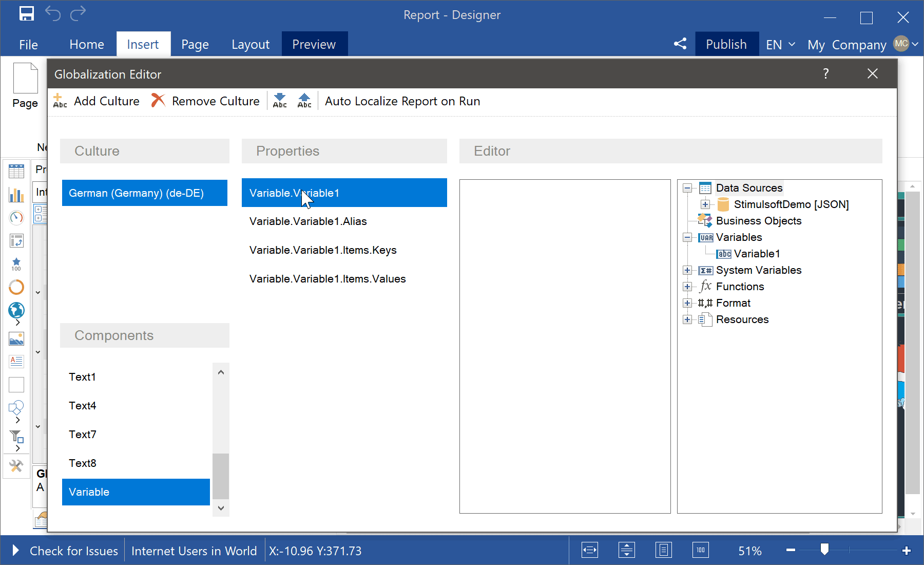924x565 pixels.
Task: Click the zoom slider handle
Action: click(x=824, y=550)
